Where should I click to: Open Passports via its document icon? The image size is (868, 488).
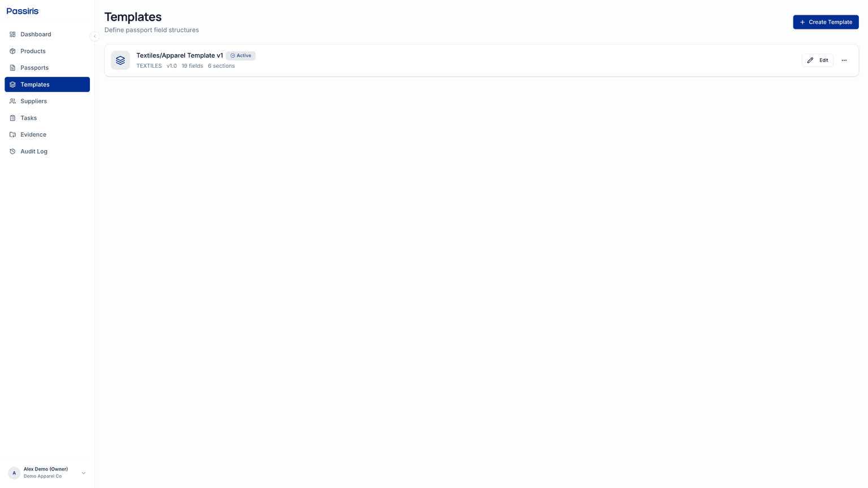[x=12, y=68]
